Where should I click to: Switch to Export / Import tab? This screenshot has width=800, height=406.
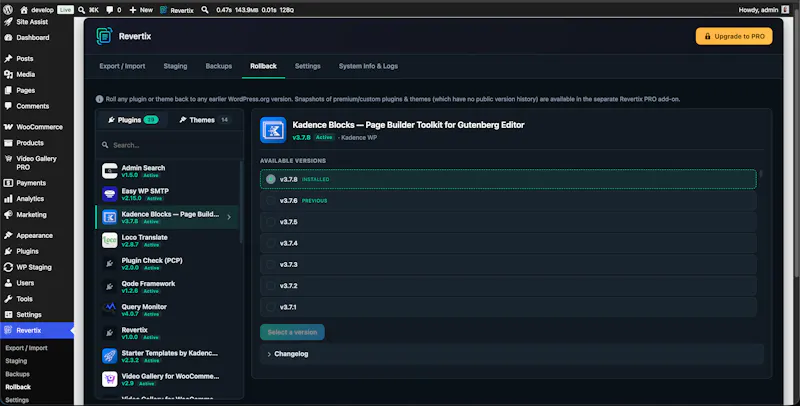pyautogui.click(x=122, y=66)
